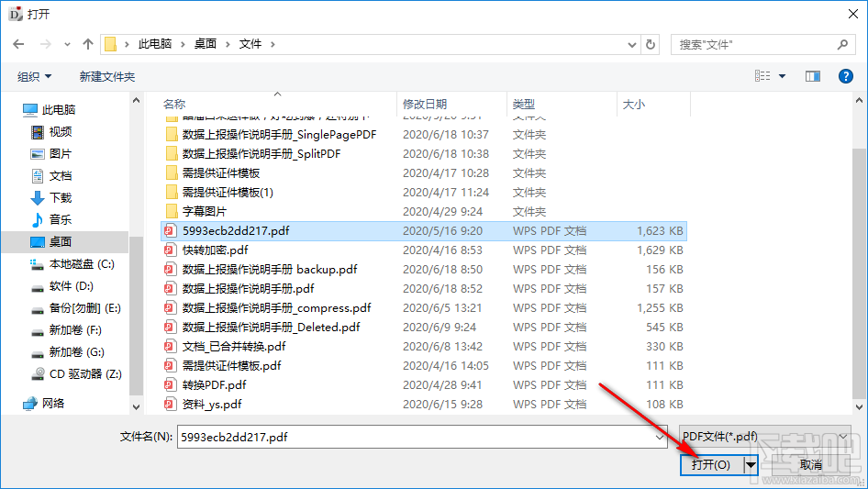Open the 组织 menu

pyautogui.click(x=34, y=76)
